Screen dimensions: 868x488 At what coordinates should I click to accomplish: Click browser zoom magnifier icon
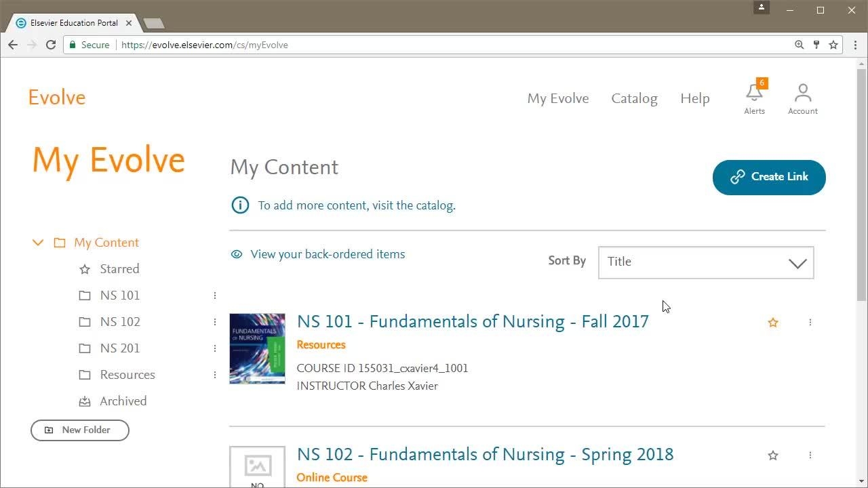[x=799, y=45]
